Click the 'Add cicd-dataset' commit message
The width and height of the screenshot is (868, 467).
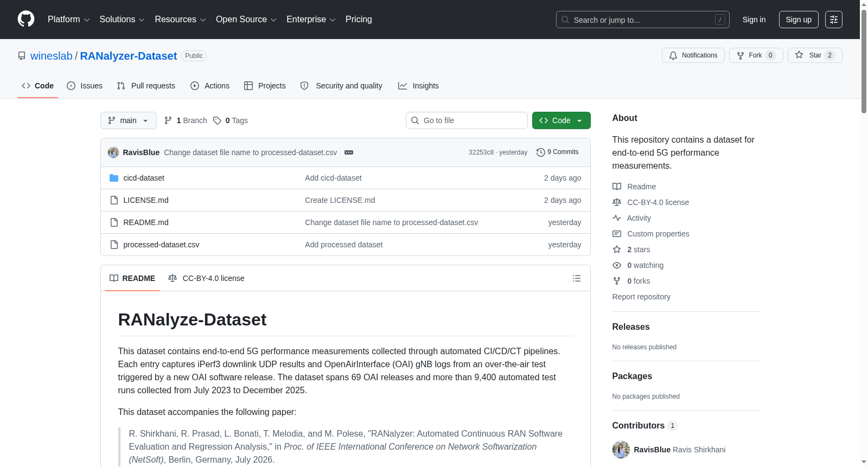pyautogui.click(x=333, y=178)
